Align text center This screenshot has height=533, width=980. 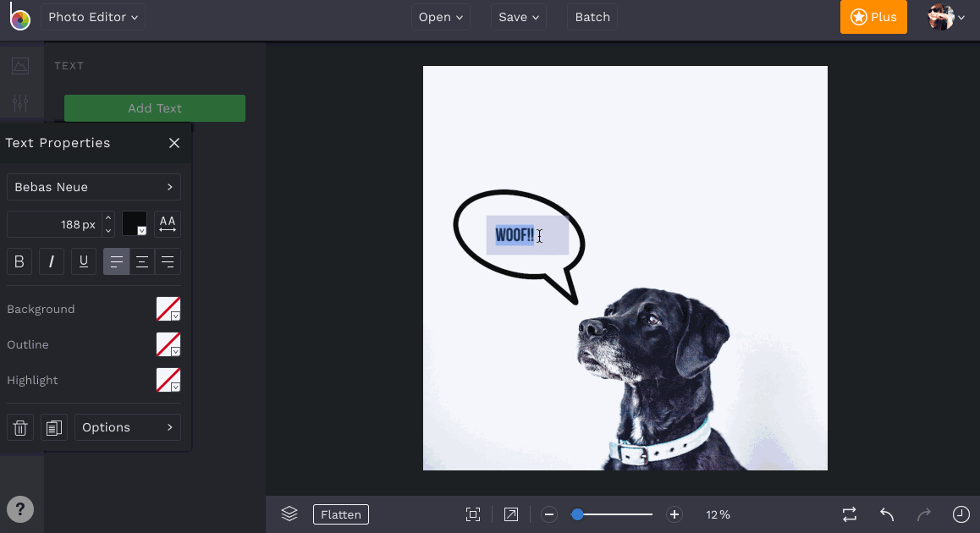pos(142,261)
